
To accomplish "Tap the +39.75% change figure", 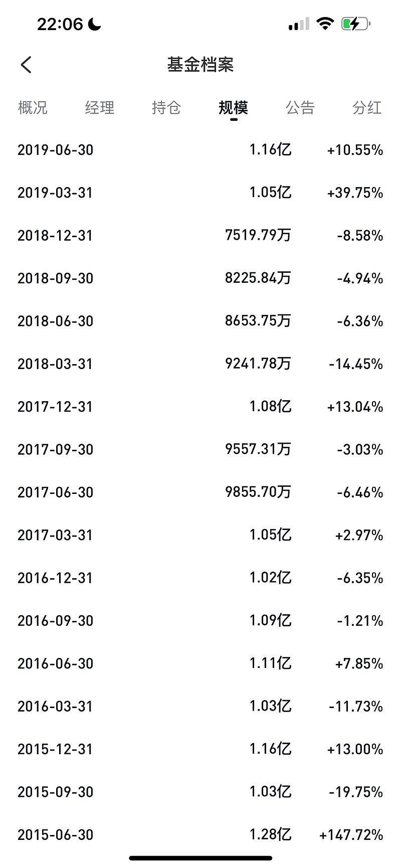I will tap(355, 193).
